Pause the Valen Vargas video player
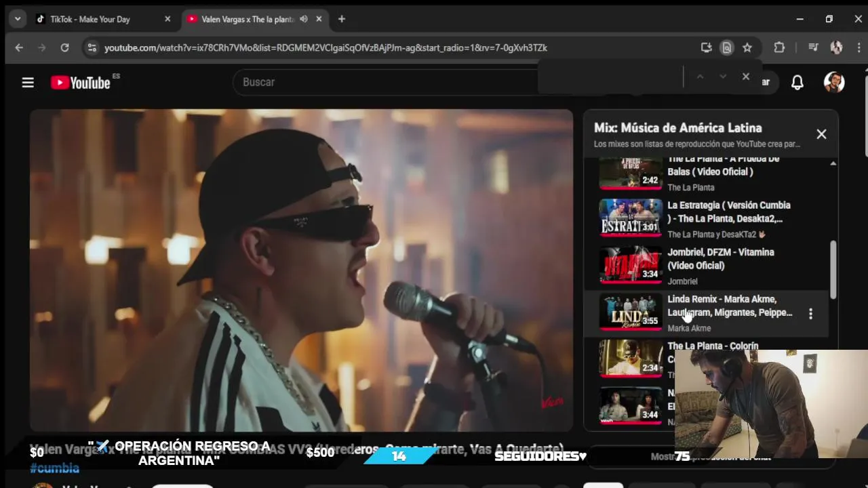This screenshot has height=488, width=868. pos(301,270)
